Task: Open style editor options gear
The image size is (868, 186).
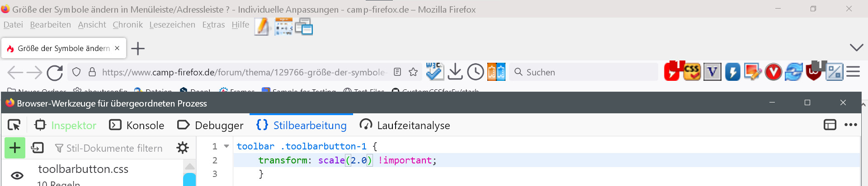Action: tap(183, 148)
